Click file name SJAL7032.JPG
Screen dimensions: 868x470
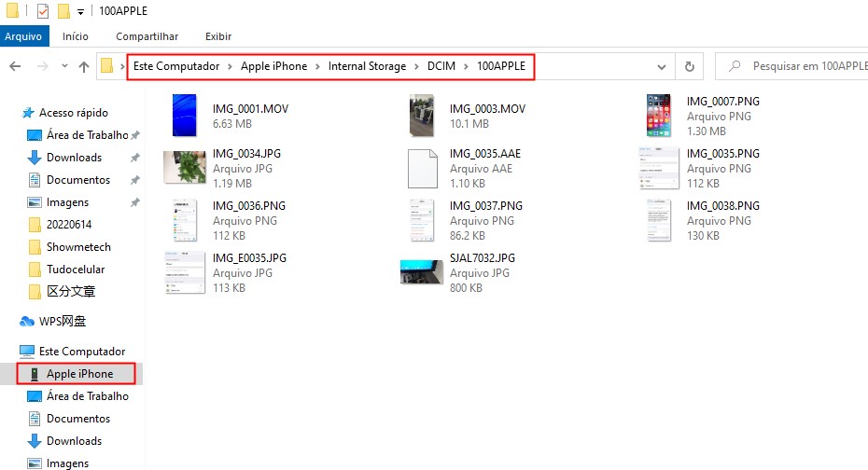[x=483, y=257]
